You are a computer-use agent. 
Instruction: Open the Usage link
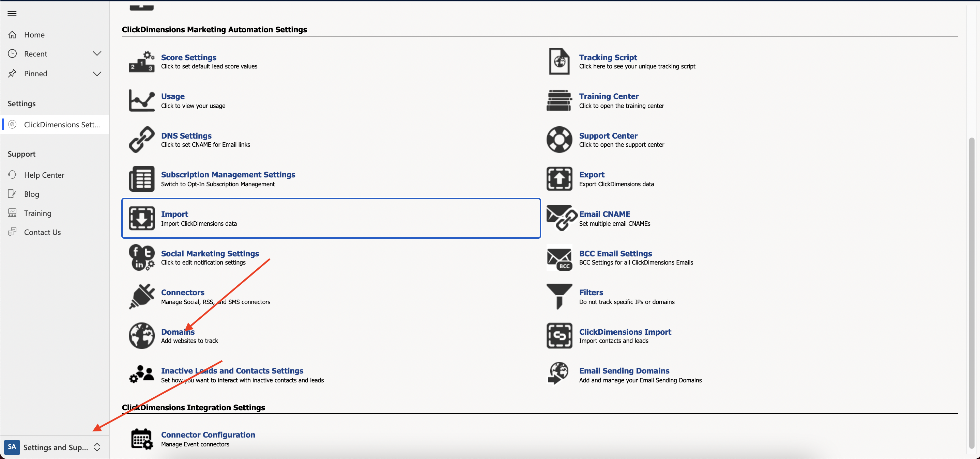[x=173, y=96]
